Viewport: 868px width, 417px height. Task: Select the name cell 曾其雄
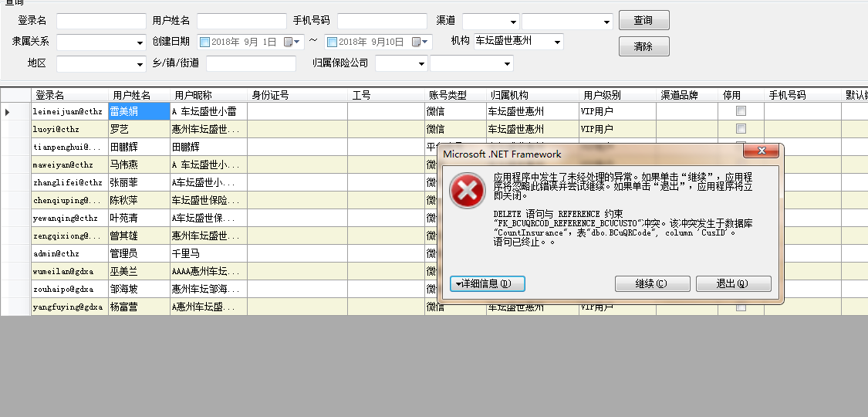click(139, 236)
